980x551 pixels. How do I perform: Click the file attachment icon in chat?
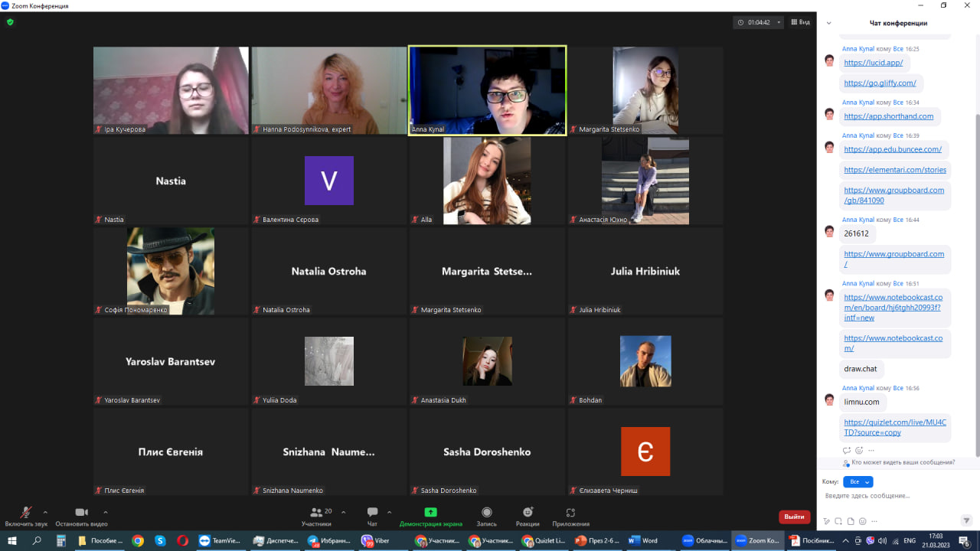(x=851, y=521)
